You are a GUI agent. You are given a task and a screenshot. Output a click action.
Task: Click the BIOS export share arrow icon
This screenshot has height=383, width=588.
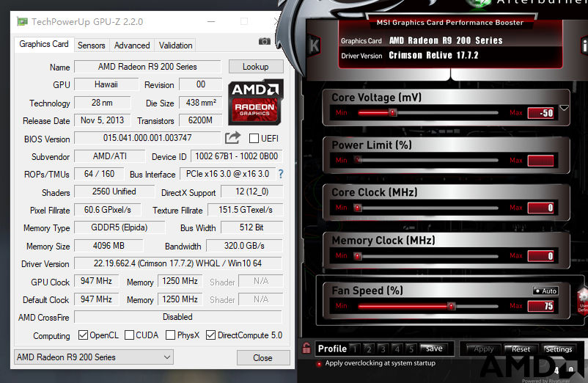point(232,138)
